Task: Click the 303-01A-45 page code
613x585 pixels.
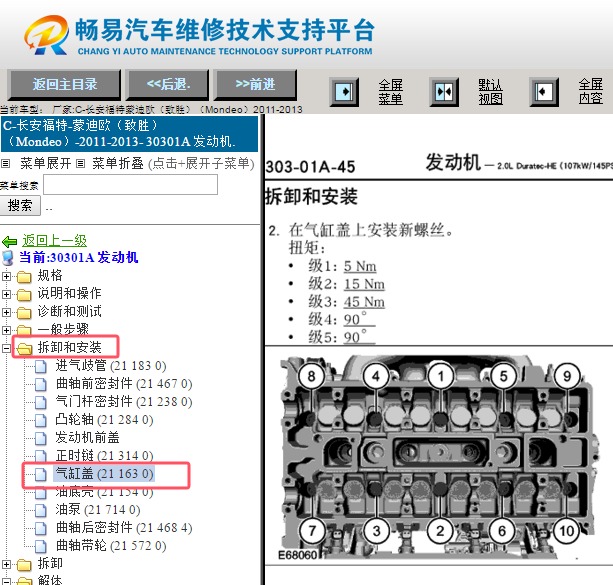Action: click(x=310, y=167)
